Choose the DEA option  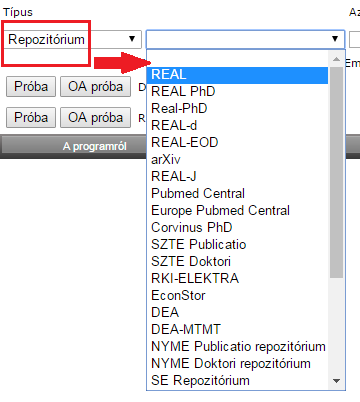pyautogui.click(x=237, y=312)
